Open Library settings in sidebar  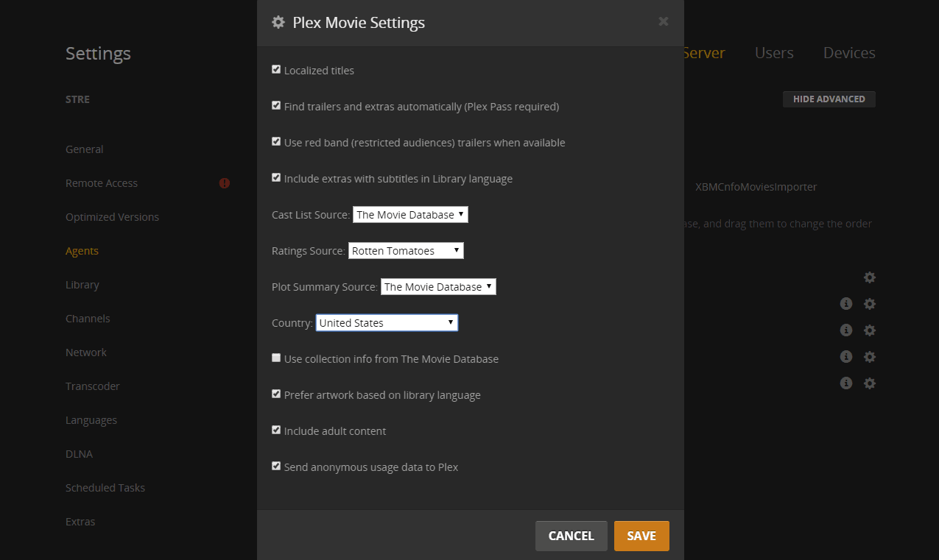pos(82,285)
